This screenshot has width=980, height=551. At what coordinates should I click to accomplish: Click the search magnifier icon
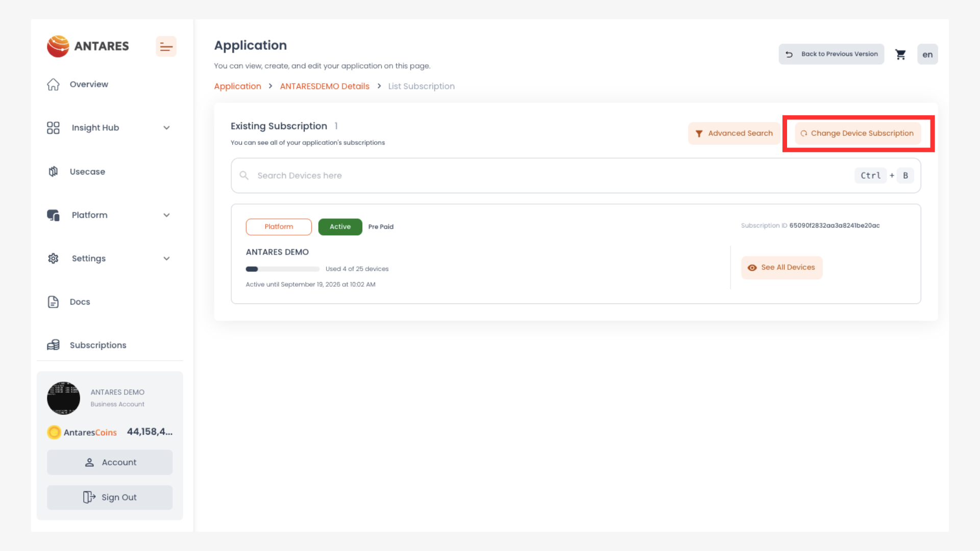244,176
